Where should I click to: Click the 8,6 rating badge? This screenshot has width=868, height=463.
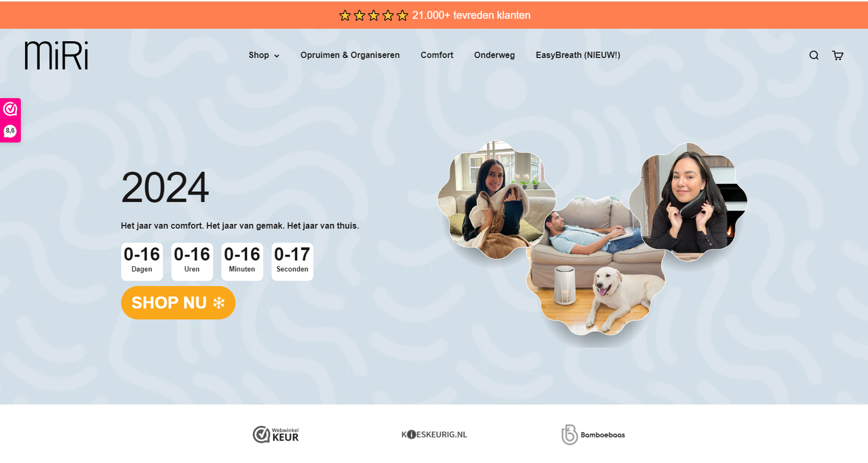tap(10, 131)
